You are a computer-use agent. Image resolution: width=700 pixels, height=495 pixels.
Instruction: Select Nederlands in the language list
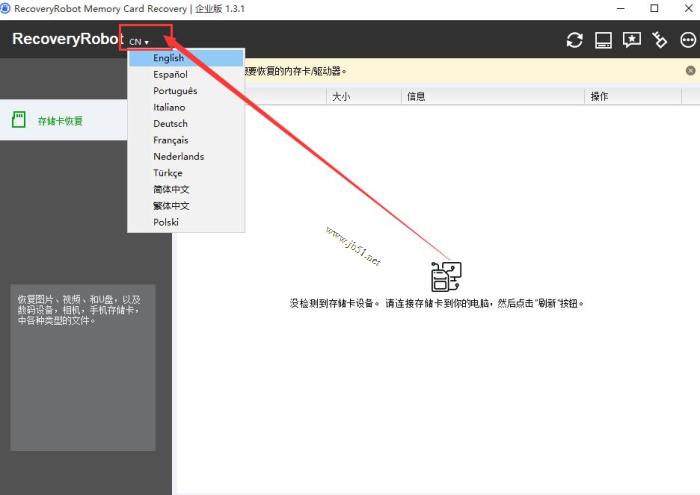point(186,157)
